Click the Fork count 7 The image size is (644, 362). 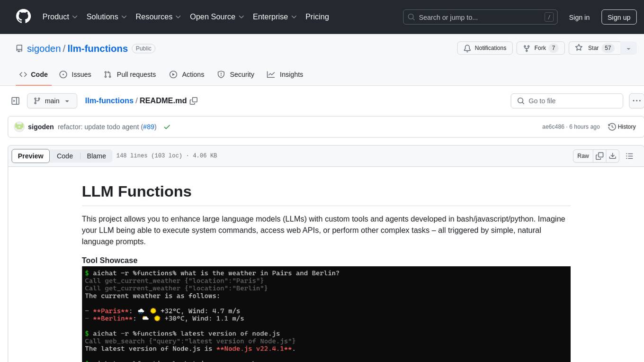(x=554, y=48)
